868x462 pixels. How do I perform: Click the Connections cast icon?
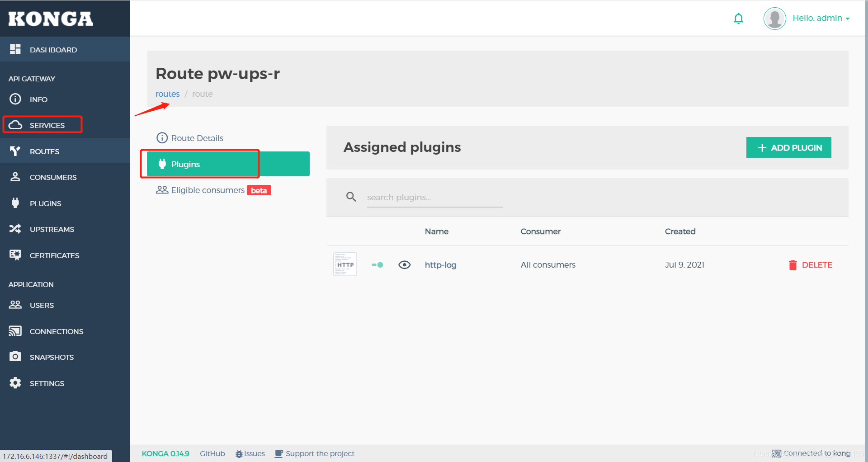(15, 331)
